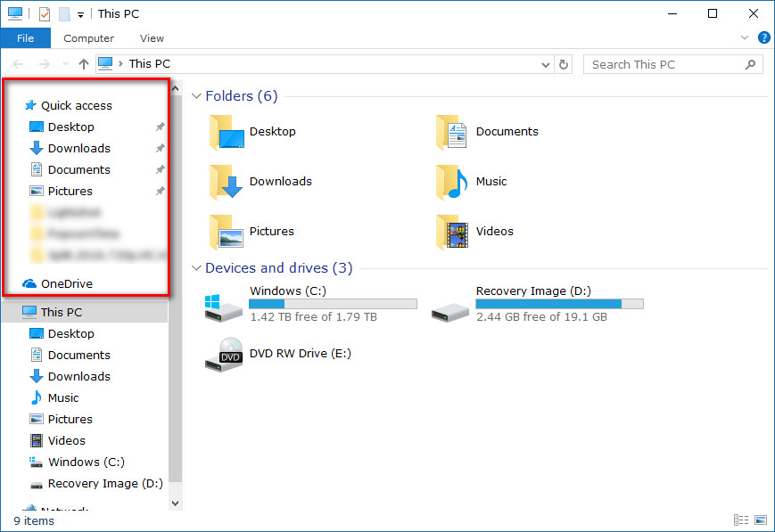
Task: Open the Downloads folder in Quick access
Action: point(79,148)
